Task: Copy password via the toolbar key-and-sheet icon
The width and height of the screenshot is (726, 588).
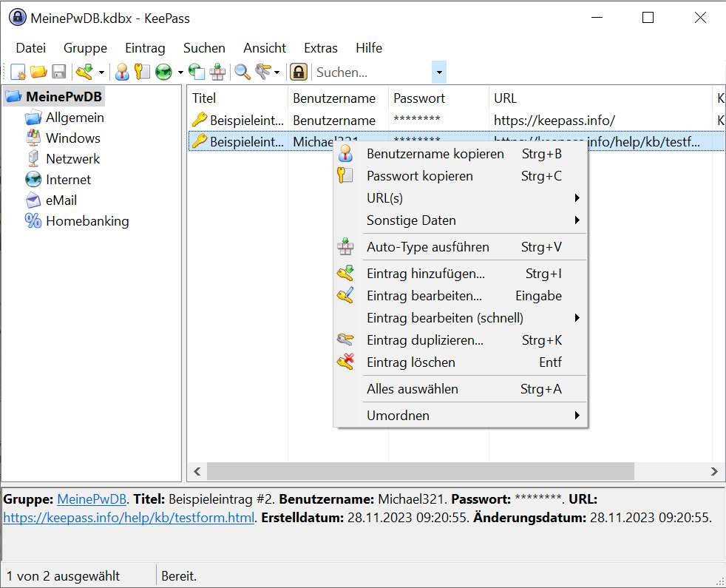Action: pyautogui.click(x=142, y=72)
